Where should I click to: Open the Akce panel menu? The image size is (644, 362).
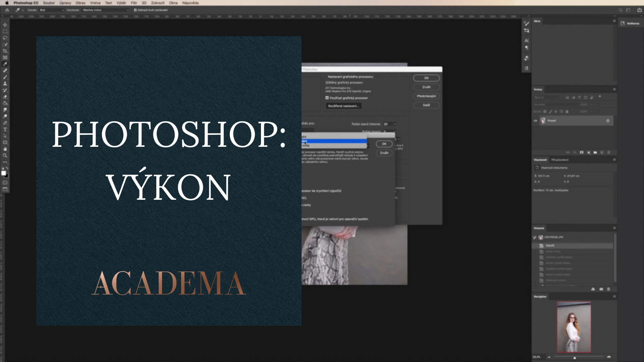click(614, 21)
